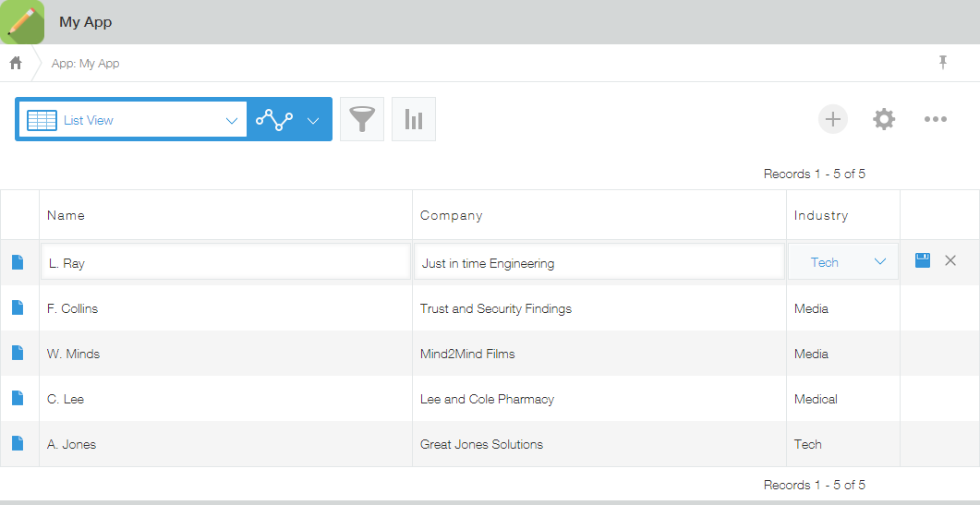Screen dimensions: 980x505
Task: Open app settings gear icon
Action: [884, 119]
